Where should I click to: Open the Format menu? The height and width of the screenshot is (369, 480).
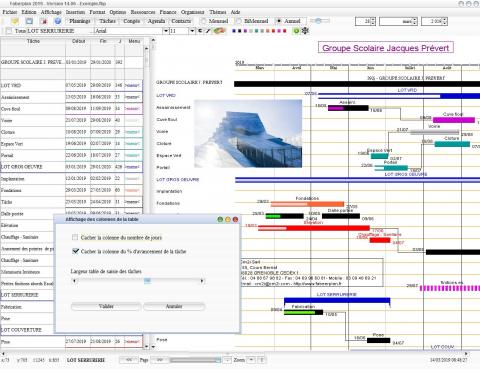(x=97, y=12)
